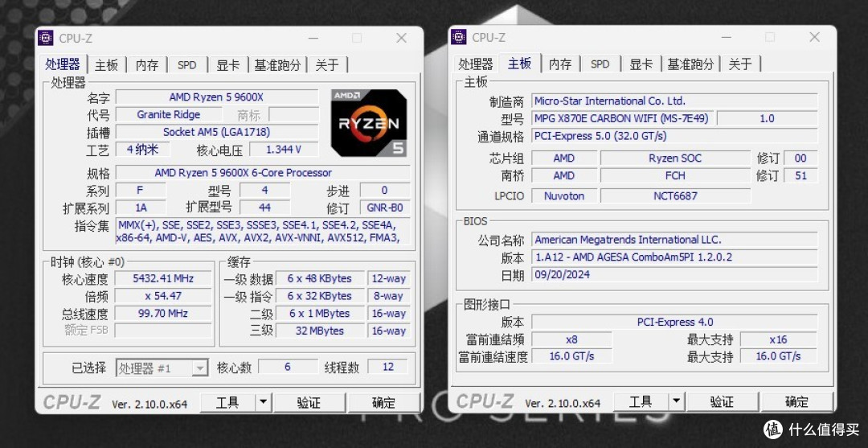Select 处理器 tab in left window
The height and width of the screenshot is (448, 868).
click(63, 64)
